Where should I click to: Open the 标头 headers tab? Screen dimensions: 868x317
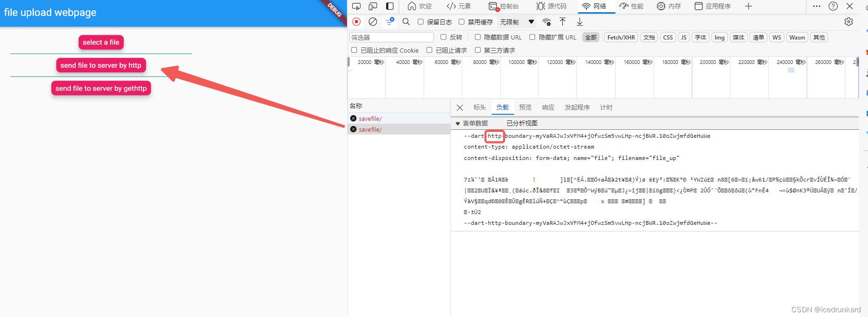pyautogui.click(x=480, y=108)
